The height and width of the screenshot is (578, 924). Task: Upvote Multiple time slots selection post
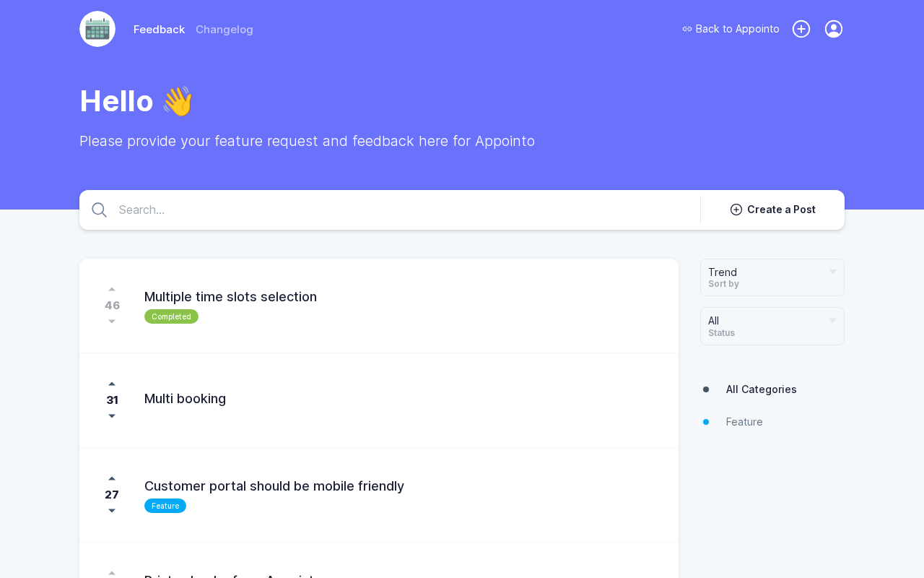pos(112,290)
